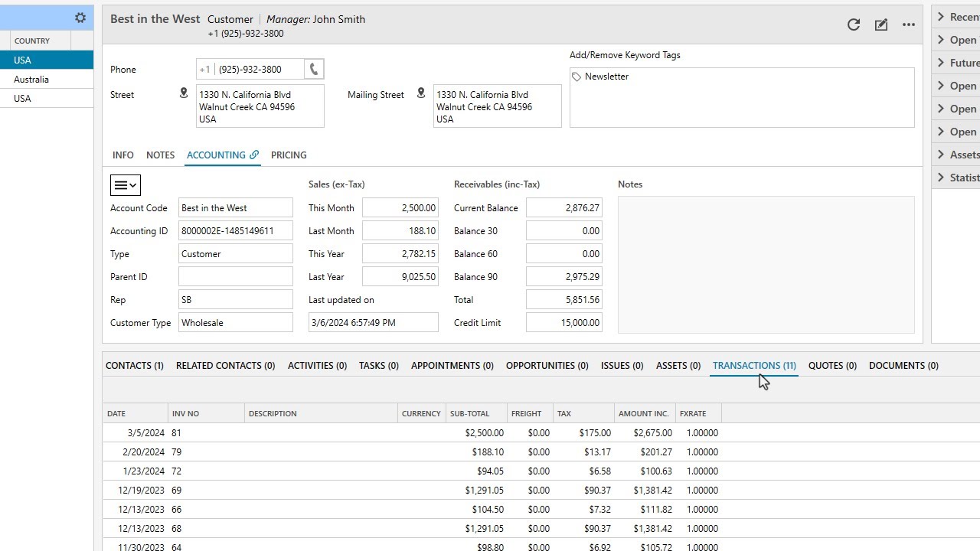Select the TRANSACTIONS (11) tab

click(754, 366)
